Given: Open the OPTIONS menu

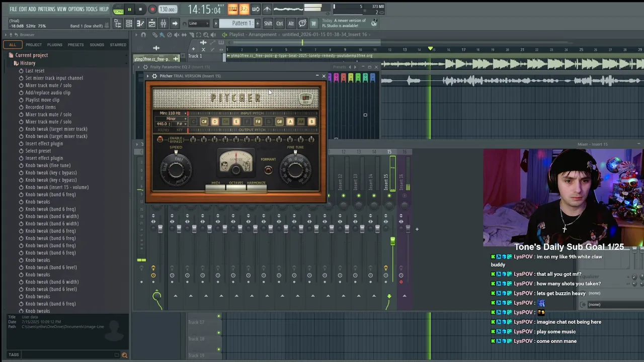Looking at the screenshot, I should (76, 9).
